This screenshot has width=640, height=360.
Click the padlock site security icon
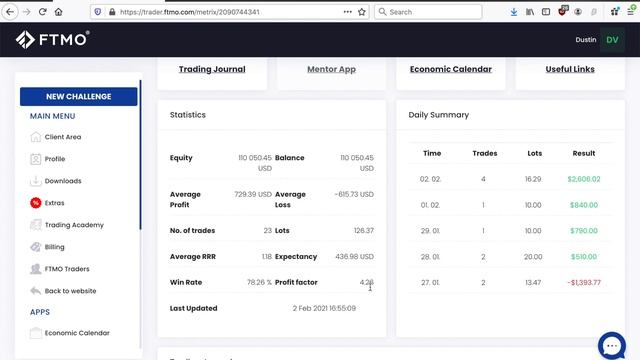click(x=112, y=12)
